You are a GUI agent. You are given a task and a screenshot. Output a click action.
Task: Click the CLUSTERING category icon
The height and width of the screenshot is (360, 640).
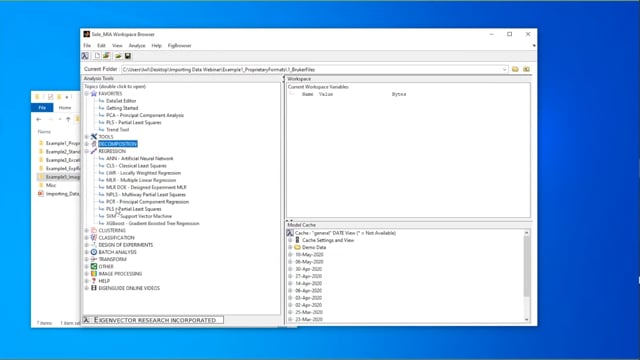(94, 230)
